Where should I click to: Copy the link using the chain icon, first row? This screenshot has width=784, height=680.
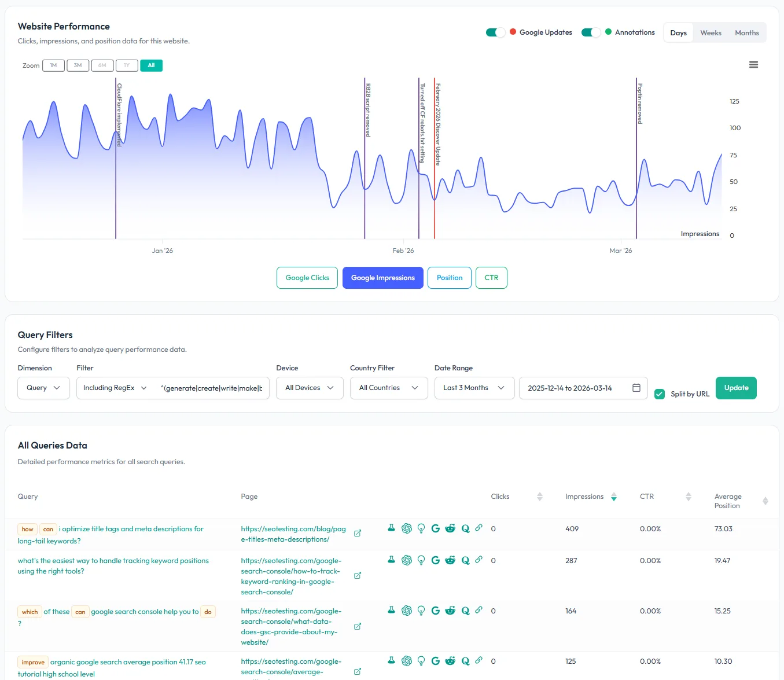[479, 528]
